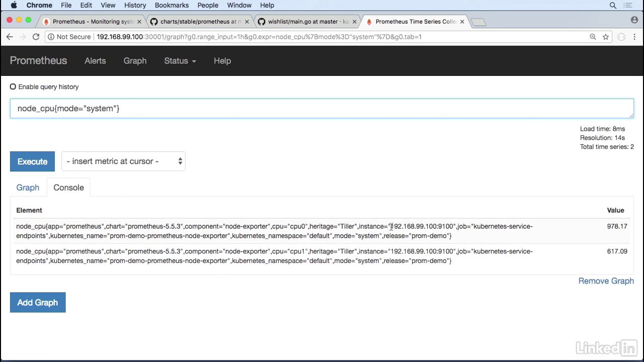Open the Help navbar link
Image resolution: width=644 pixels, height=362 pixels.
click(222, 61)
